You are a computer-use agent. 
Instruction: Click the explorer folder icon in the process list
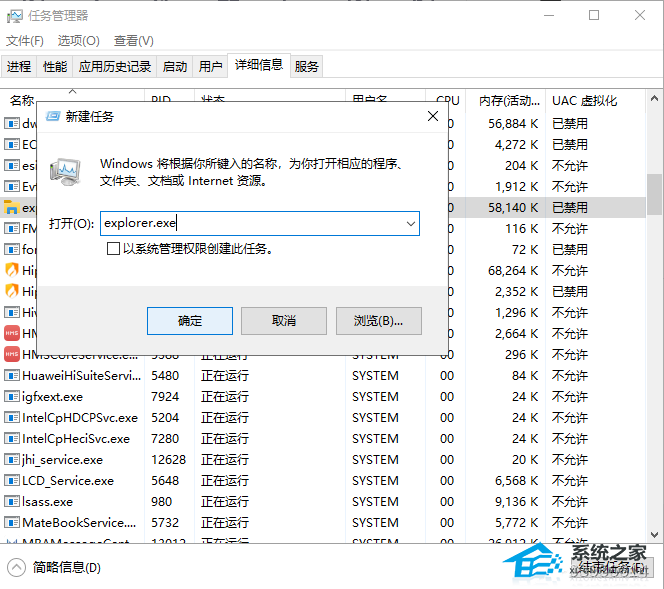coord(11,207)
